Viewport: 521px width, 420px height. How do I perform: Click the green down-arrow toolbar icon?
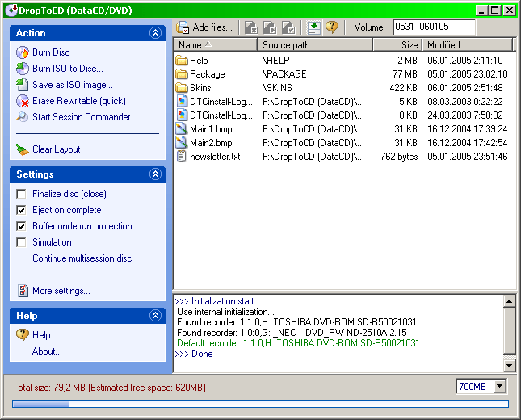coord(313,27)
